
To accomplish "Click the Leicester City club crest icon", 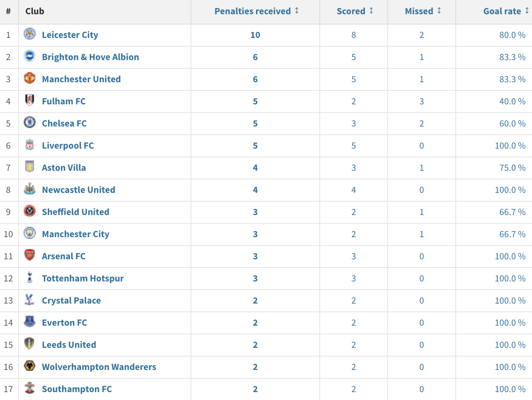I will pos(30,34).
